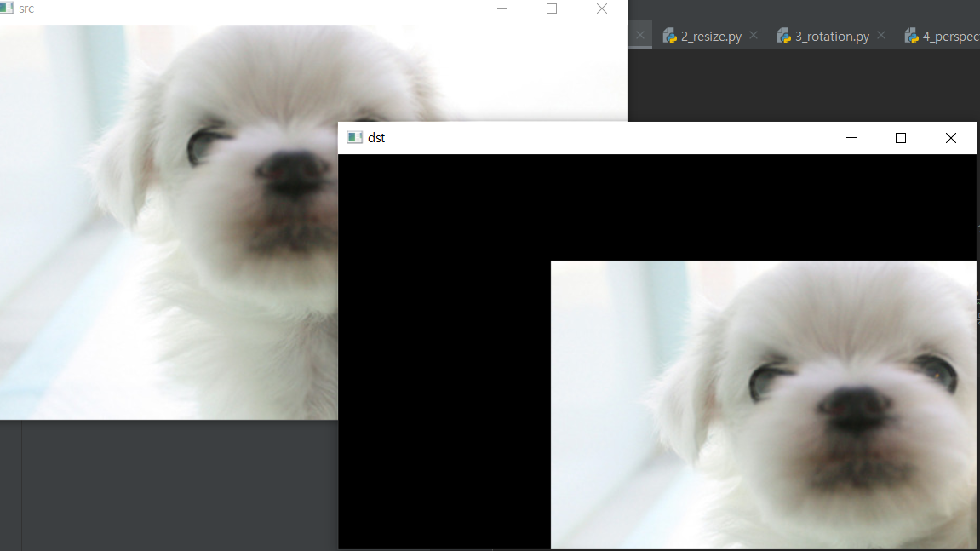Close the src window
The width and height of the screenshot is (980, 551).
tap(601, 9)
